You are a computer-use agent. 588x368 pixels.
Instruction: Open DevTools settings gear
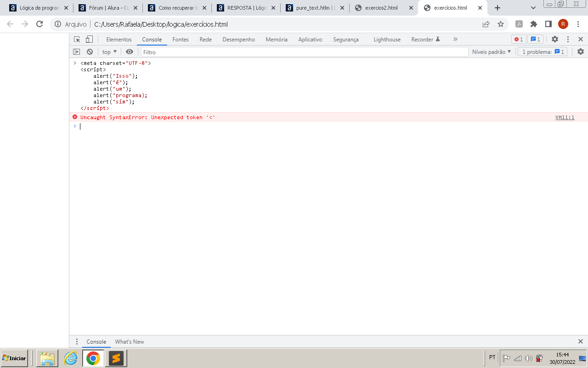tap(555, 40)
